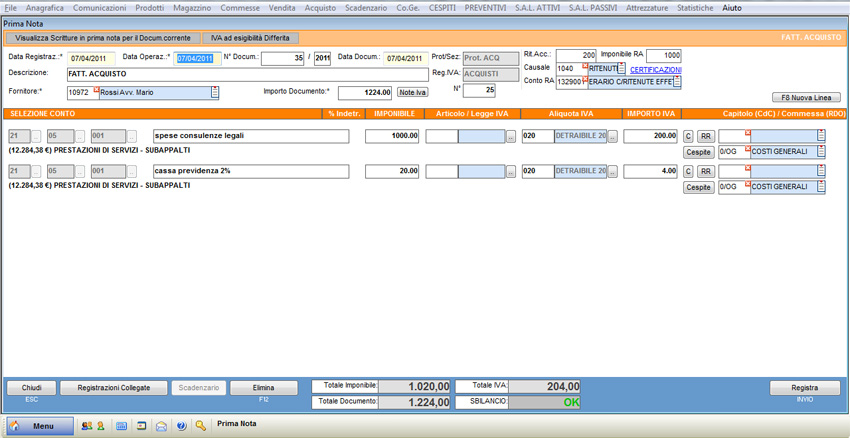Switch to IVA ad esigibilità Differita tab
Image resolution: width=850 pixels, height=438 pixels.
pyautogui.click(x=248, y=38)
